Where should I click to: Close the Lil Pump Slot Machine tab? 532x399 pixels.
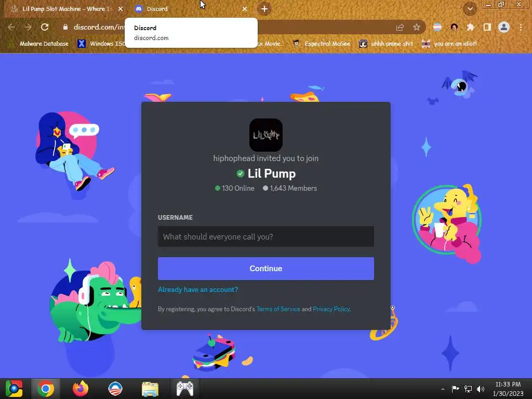[121, 9]
